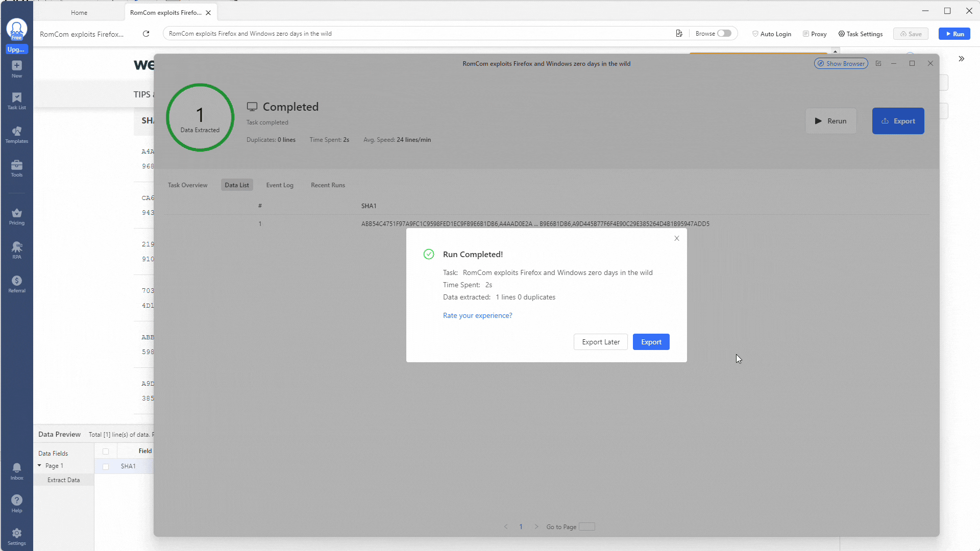This screenshot has width=980, height=551.
Task: Click the Refresh/reload page icon
Action: 146,34
